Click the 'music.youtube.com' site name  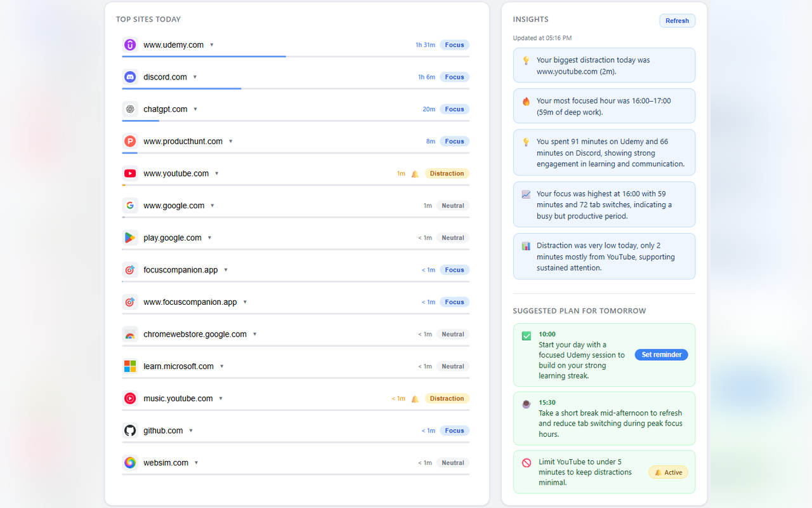[178, 399]
